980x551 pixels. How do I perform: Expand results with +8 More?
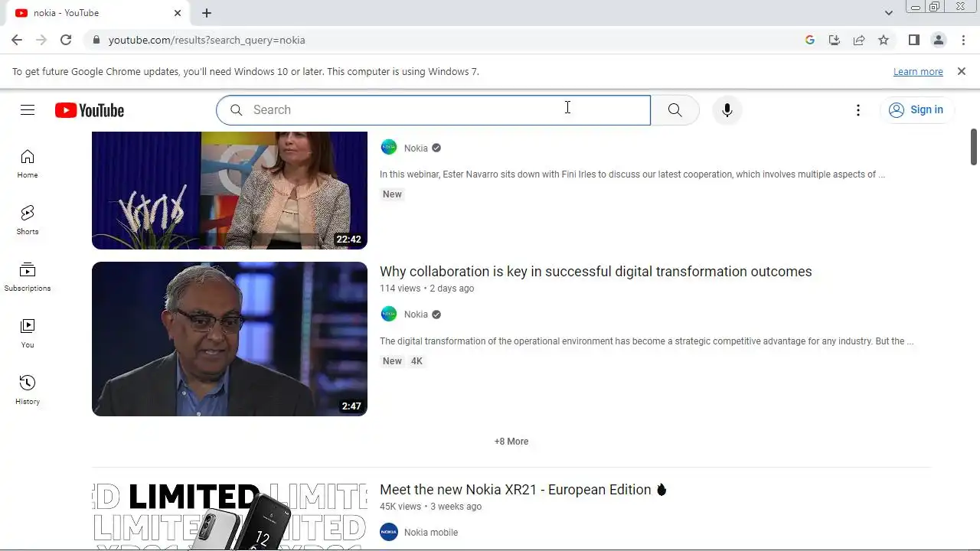point(511,442)
